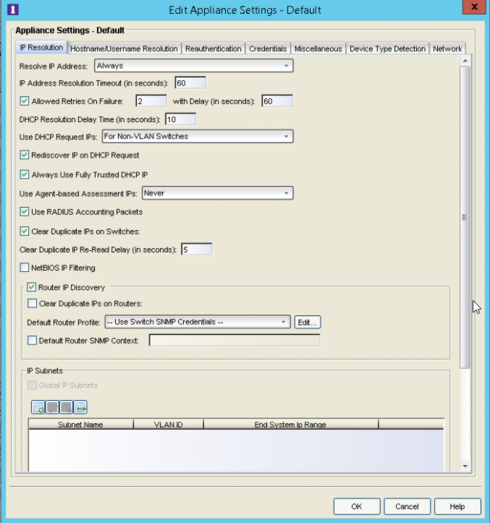Click the DHCP Resolution Delay Time field
The image size is (490, 523).
(180, 119)
